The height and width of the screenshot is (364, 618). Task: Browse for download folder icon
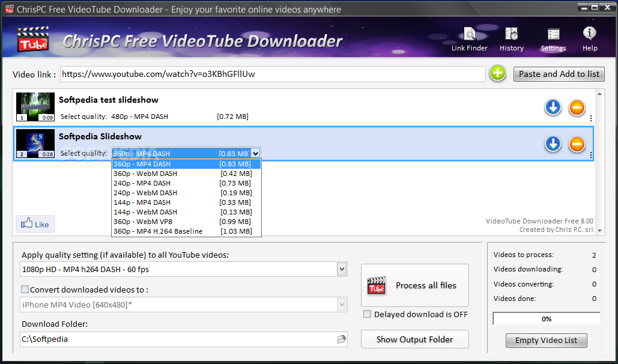pos(341,339)
